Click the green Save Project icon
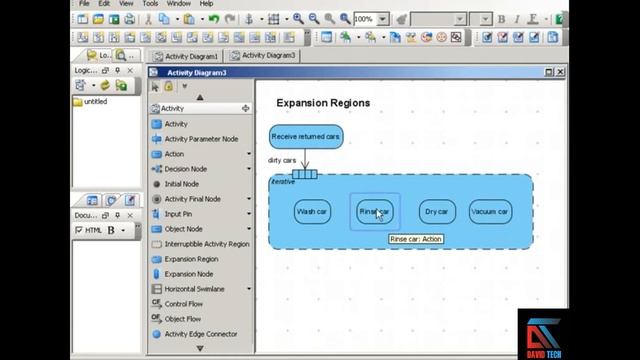The width and height of the screenshot is (640, 360). [114, 19]
